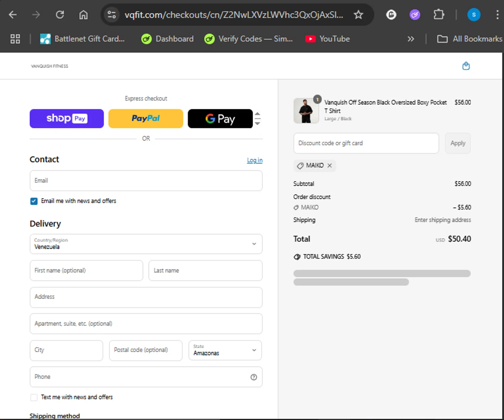504x420 pixels.
Task: Open Battlenet Gift Card bookmark
Action: [x=82, y=39]
